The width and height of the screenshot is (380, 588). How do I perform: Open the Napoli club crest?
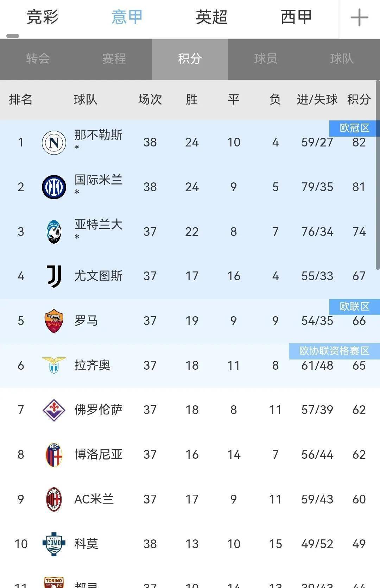[54, 143]
